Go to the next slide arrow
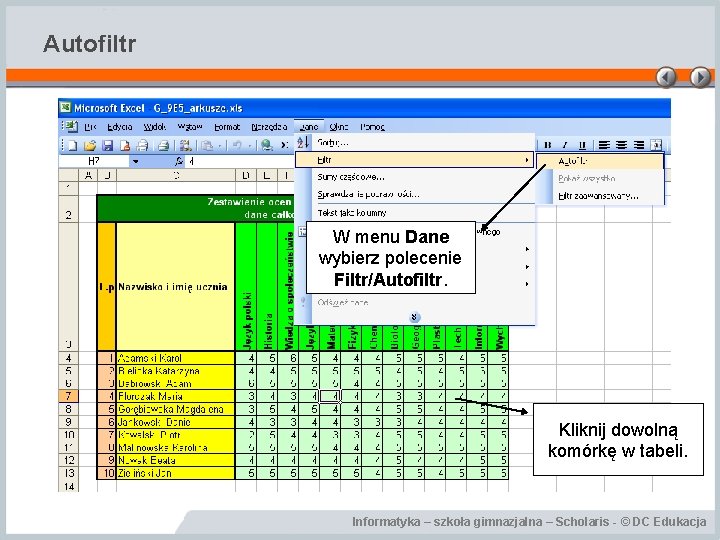 tap(700, 77)
